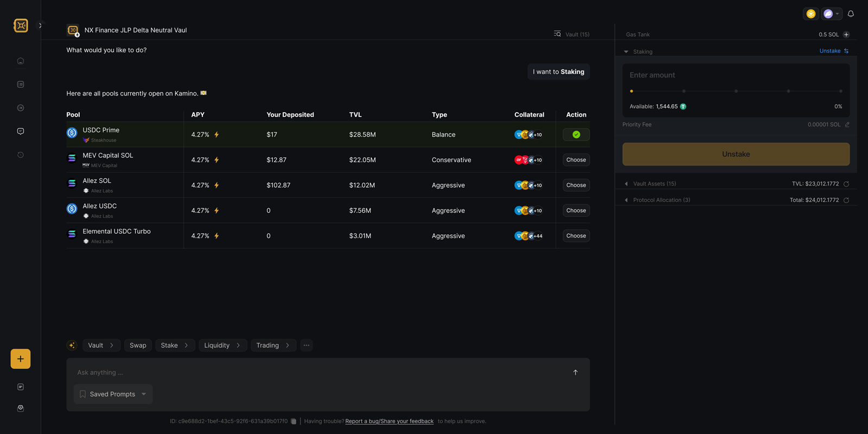
Task: Click the TVL column header
Action: [x=355, y=115]
